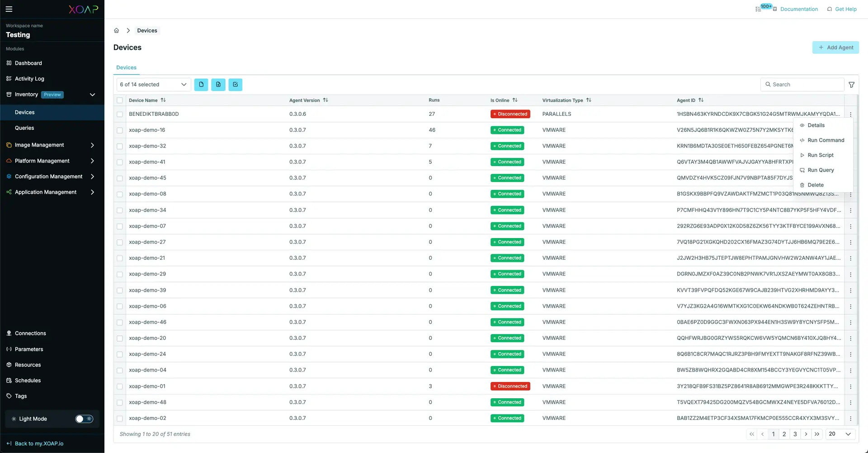Click the home icon in the breadcrumb
This screenshot has height=453, width=868.
(x=117, y=30)
